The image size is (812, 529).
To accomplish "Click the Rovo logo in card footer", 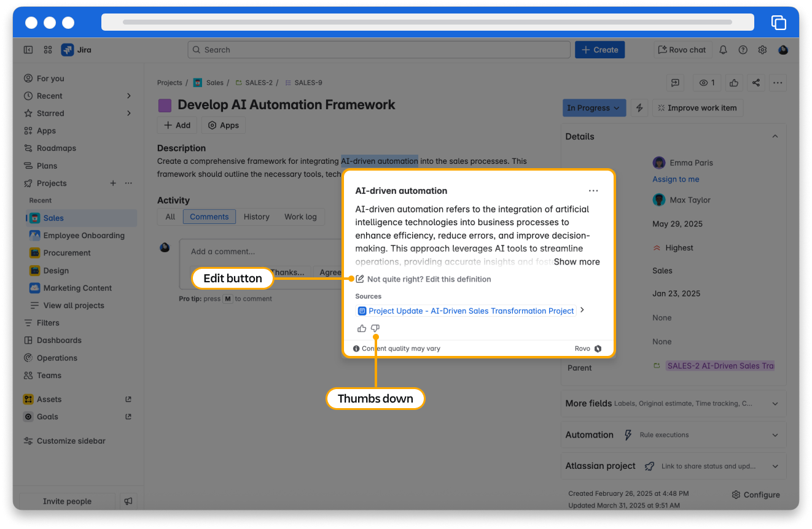I will pyautogui.click(x=598, y=349).
